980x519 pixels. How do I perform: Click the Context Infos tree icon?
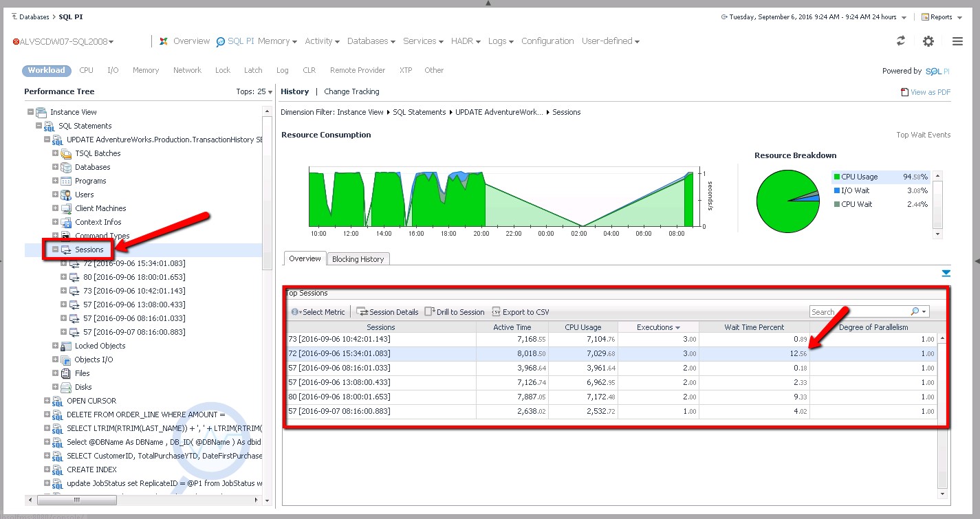(66, 222)
